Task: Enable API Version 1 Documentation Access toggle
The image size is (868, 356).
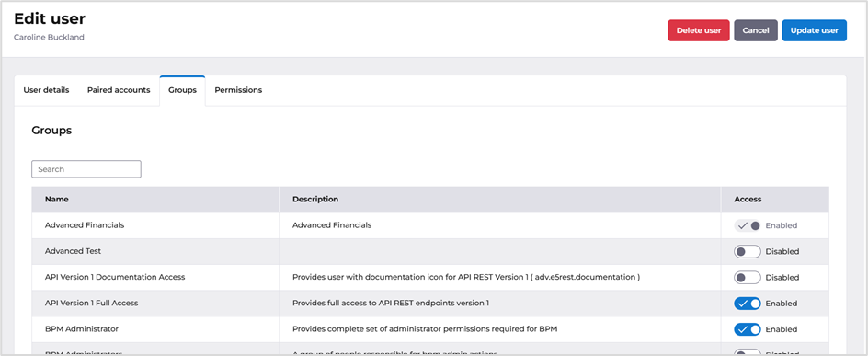Action: (x=748, y=278)
